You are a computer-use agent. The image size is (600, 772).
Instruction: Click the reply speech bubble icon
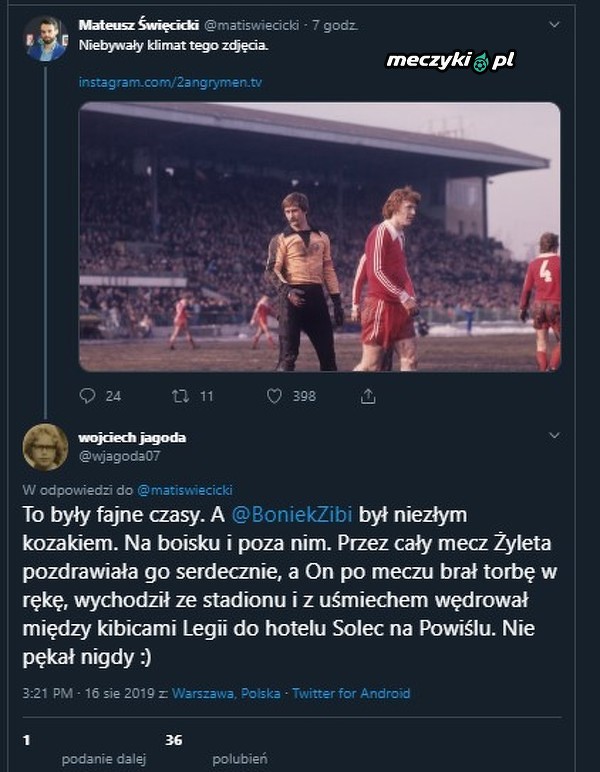tap(87, 396)
